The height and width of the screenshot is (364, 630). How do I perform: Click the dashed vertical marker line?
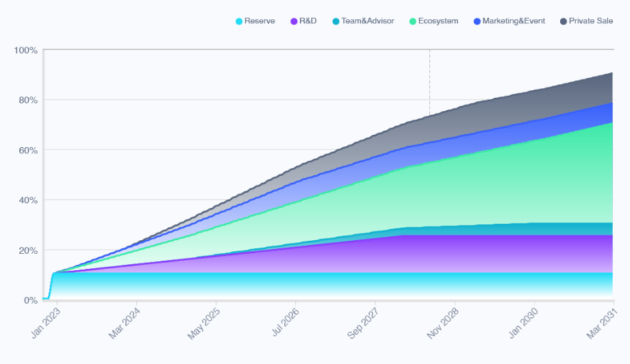click(x=429, y=82)
